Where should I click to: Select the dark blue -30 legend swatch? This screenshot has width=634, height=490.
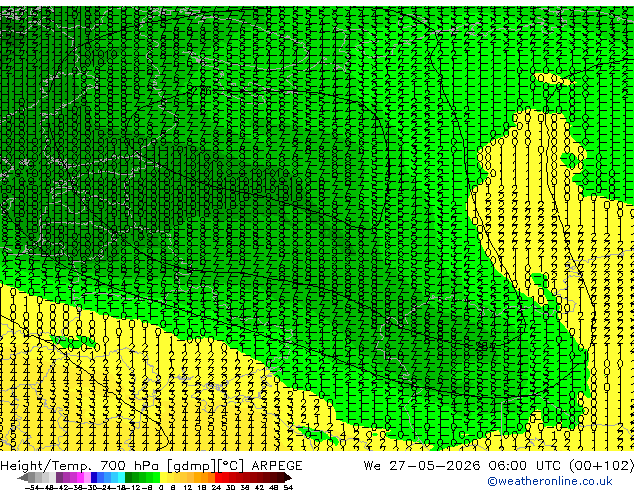pos(94,477)
